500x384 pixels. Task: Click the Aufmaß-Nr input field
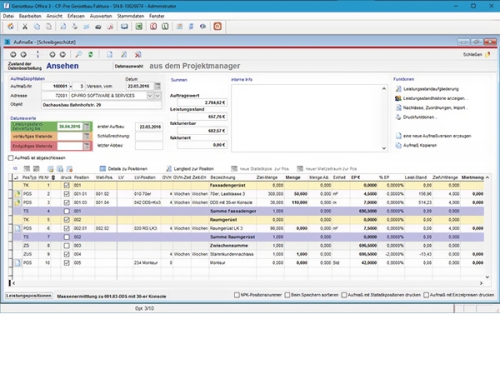pyautogui.click(x=55, y=86)
